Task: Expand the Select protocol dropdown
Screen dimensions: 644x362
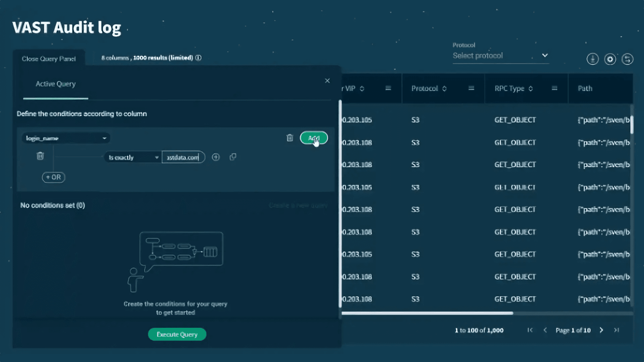Action: pyautogui.click(x=500, y=56)
